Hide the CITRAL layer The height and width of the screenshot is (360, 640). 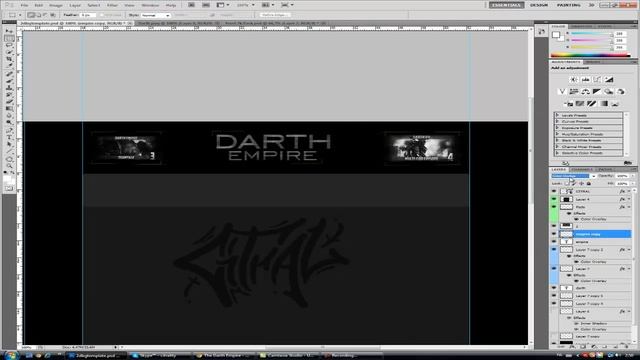click(554, 191)
